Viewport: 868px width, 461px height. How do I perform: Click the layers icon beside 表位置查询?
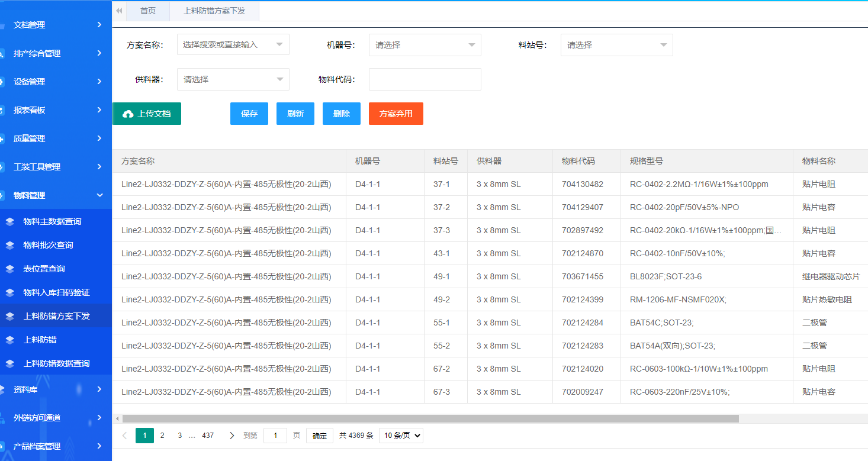(x=9, y=269)
